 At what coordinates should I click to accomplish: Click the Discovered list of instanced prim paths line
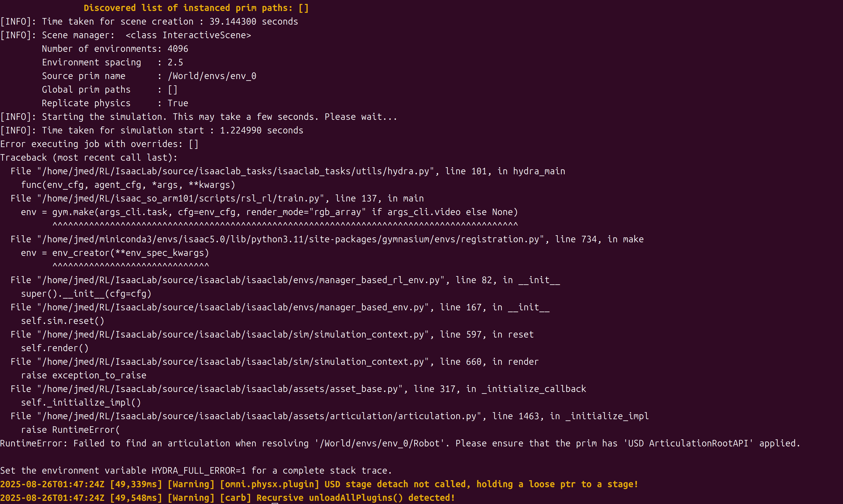(196, 8)
